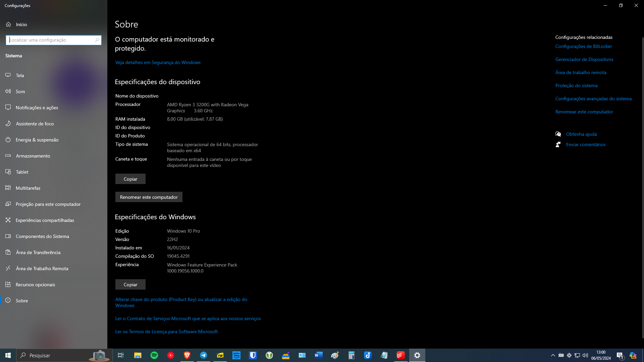644x362 pixels.
Task: Open Spotify from the taskbar
Action: pos(154,355)
